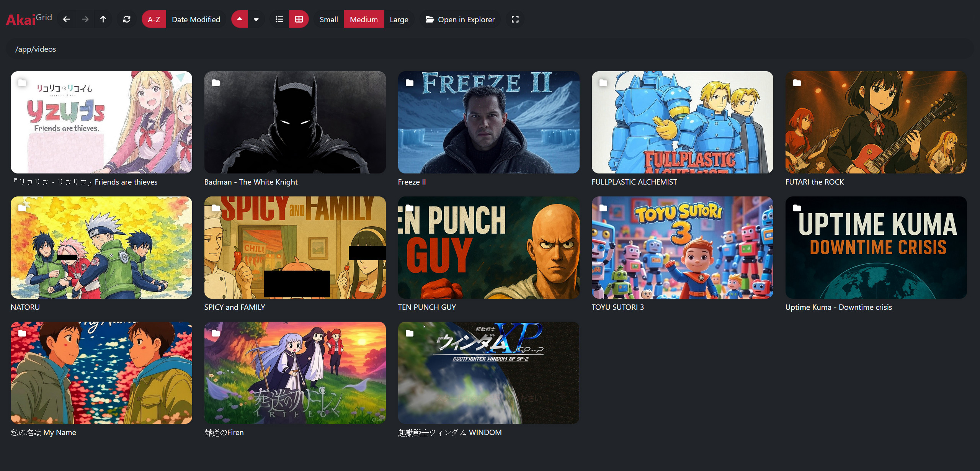The image size is (980, 471).
Task: Set thumbnail size to Large
Action: pyautogui.click(x=399, y=19)
